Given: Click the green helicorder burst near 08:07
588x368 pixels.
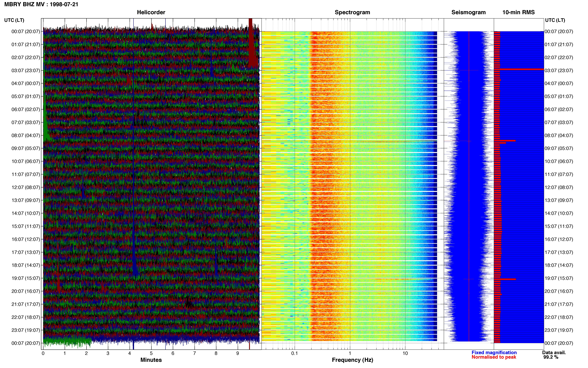Looking at the screenshot, I should 46,117.
